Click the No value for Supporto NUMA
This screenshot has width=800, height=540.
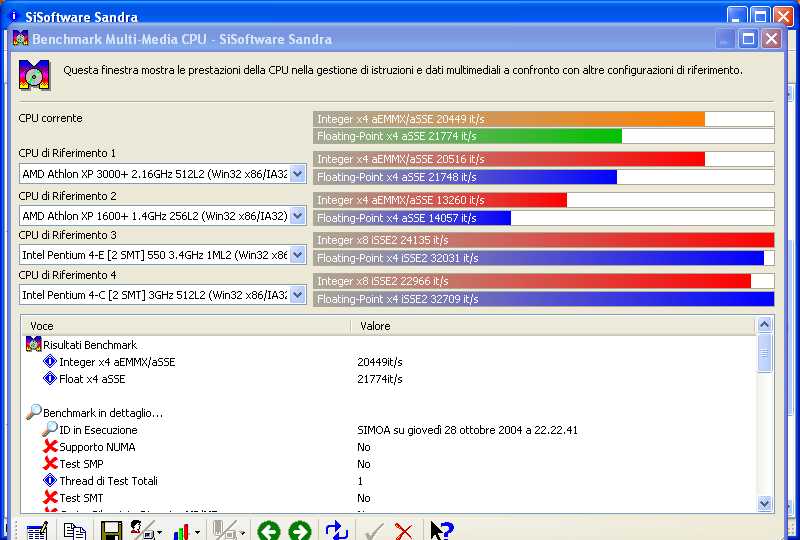(364, 447)
